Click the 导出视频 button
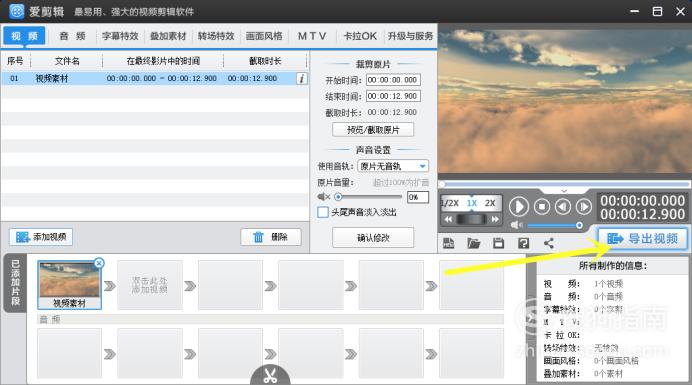Image resolution: width=692 pixels, height=385 pixels. tap(642, 239)
